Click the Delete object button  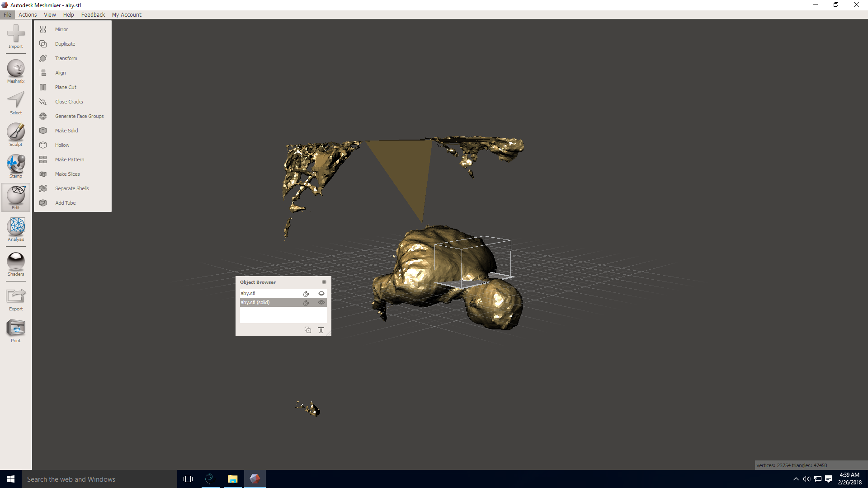pyautogui.click(x=321, y=329)
